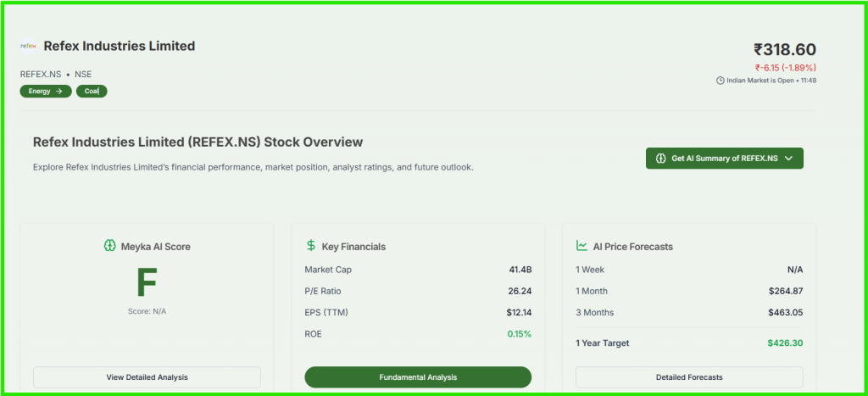Viewport: 868px width, 396px height.
Task: Click the 3 Months forecast $463.05
Action: pyautogui.click(x=786, y=312)
